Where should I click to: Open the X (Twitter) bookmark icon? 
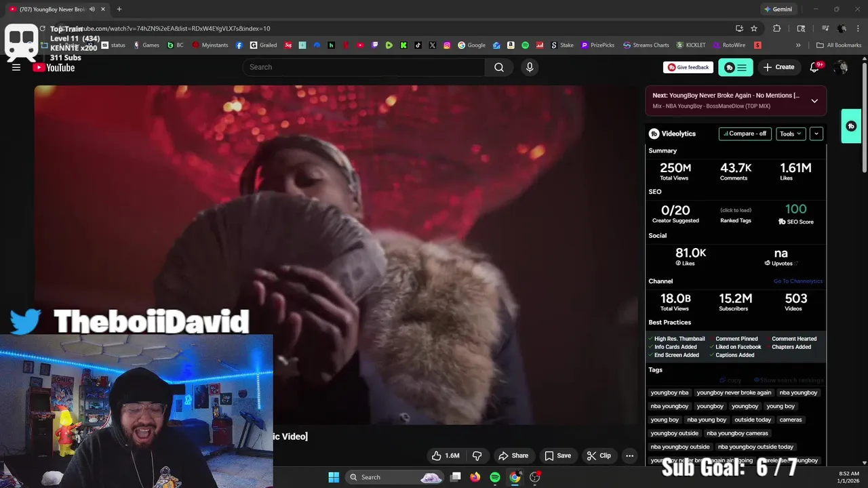click(433, 45)
